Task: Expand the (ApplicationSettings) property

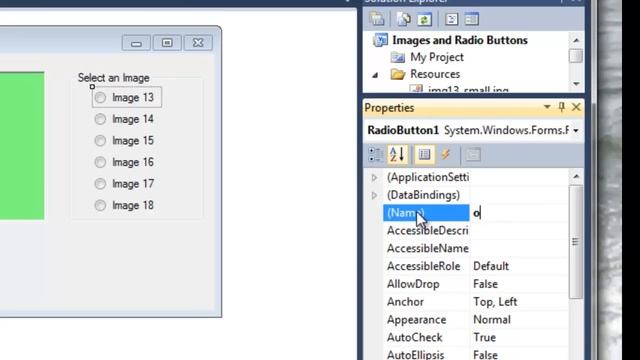Action: pos(374,178)
